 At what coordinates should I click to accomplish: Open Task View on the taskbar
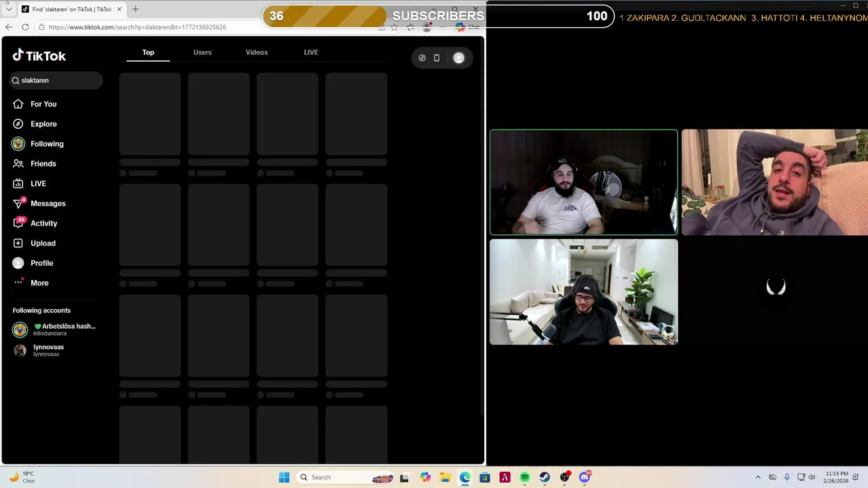coord(404,477)
